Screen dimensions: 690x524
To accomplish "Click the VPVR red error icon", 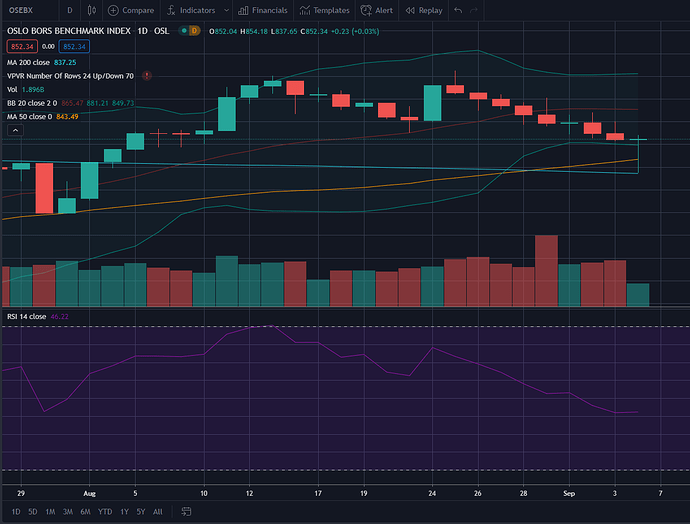I will [x=147, y=75].
